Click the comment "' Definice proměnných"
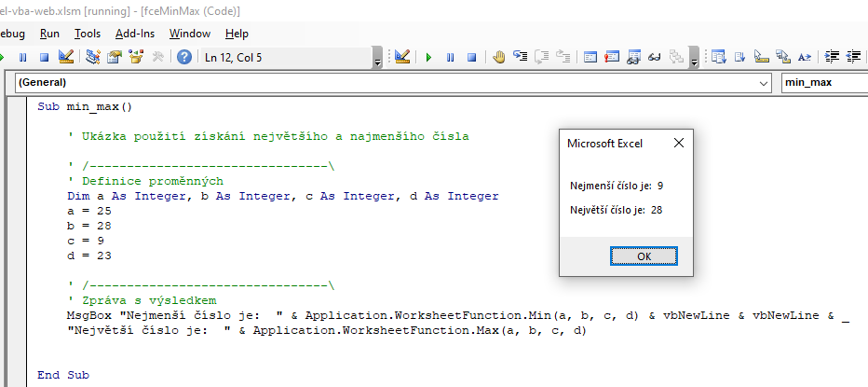The height and width of the screenshot is (387, 868). click(145, 181)
